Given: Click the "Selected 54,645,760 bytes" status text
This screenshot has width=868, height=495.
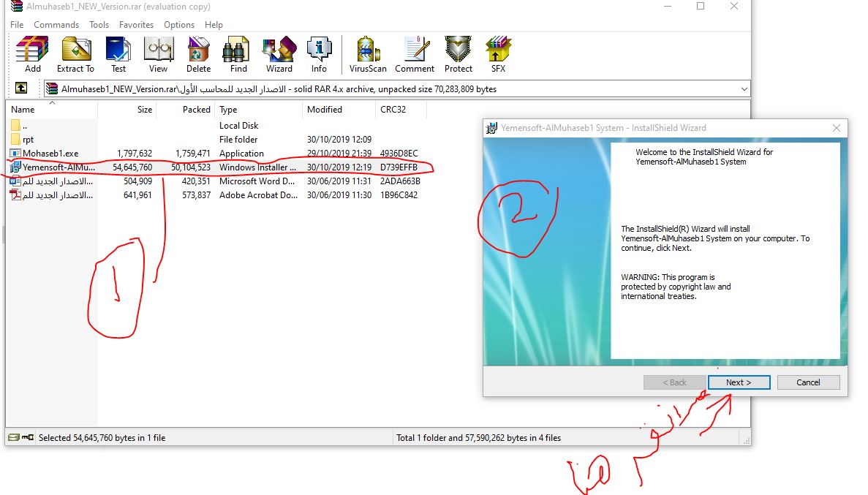Looking at the screenshot, I should pos(102,437).
